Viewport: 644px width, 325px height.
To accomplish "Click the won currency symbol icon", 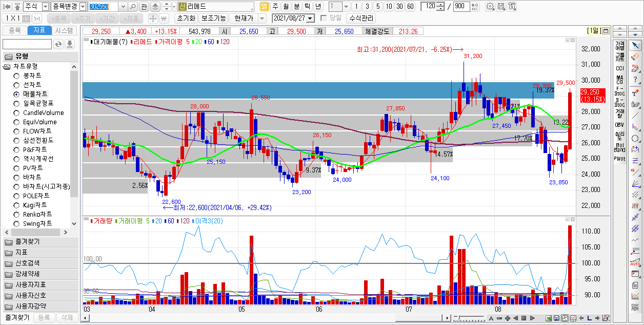I will click(164, 18).
